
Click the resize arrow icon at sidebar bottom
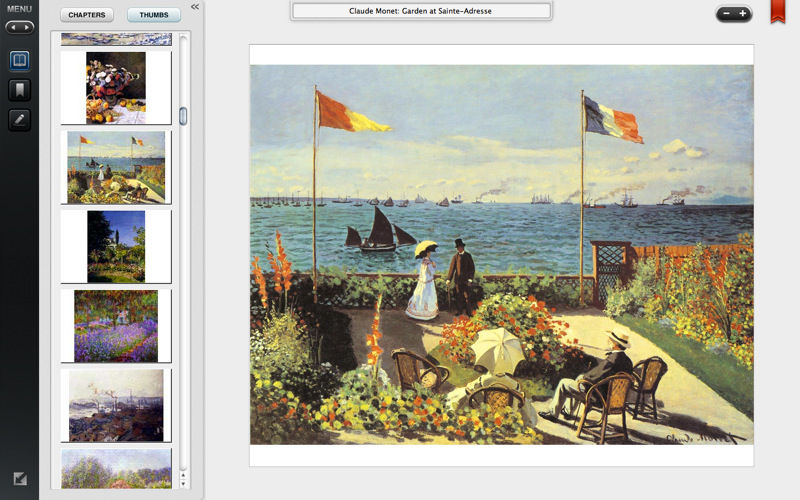pos(20,479)
